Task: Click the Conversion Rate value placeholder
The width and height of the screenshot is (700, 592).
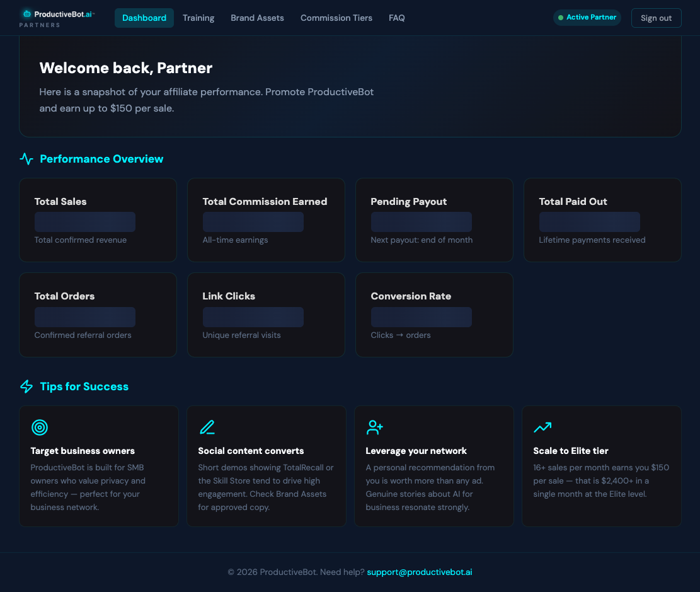Action: tap(421, 317)
